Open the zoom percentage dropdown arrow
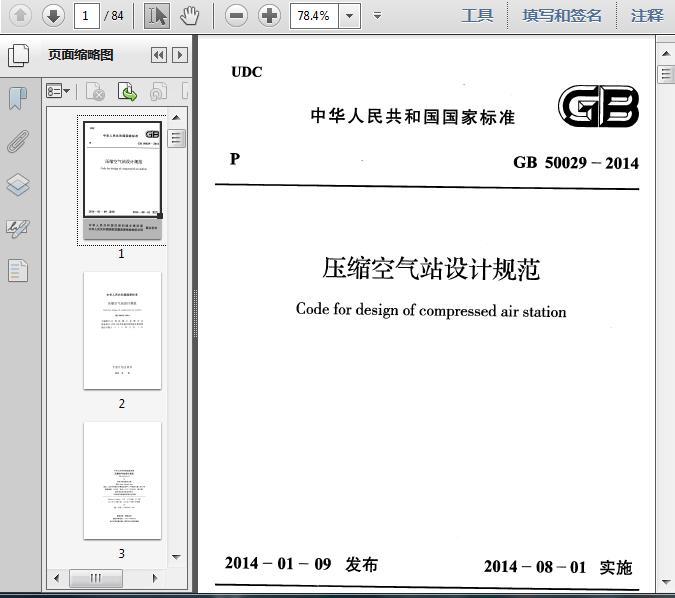 click(350, 16)
